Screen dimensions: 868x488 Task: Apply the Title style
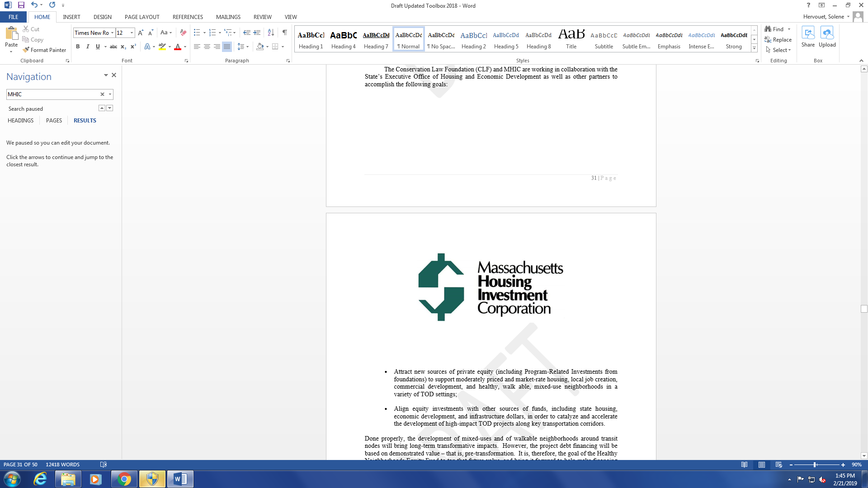tap(571, 39)
